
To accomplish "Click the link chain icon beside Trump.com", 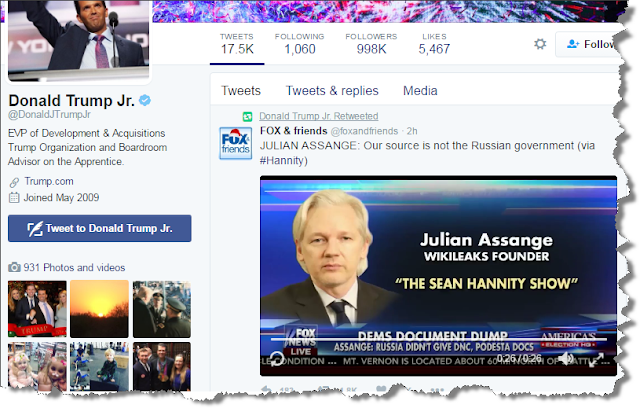I will coord(14,182).
